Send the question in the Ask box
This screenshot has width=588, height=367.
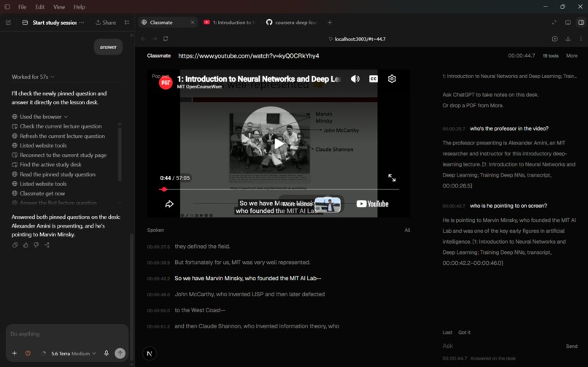point(571,346)
